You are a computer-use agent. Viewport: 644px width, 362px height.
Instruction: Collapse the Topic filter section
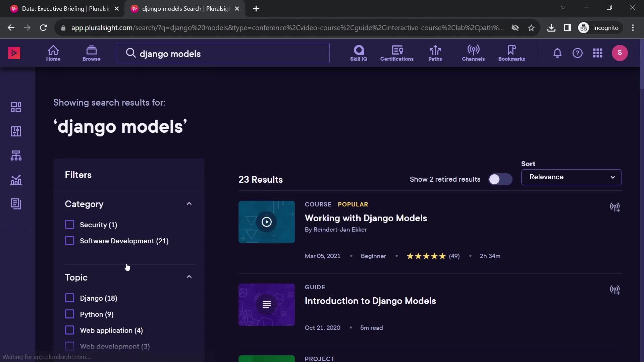(189, 277)
